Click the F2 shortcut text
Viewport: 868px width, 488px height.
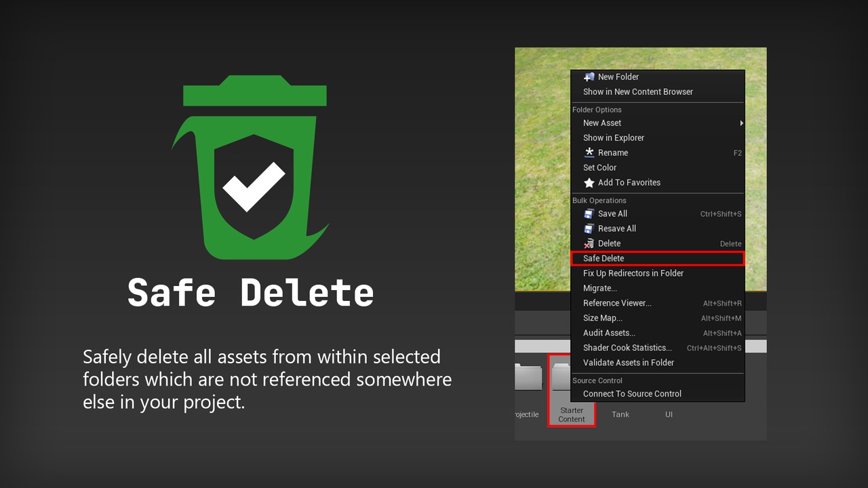[738, 153]
